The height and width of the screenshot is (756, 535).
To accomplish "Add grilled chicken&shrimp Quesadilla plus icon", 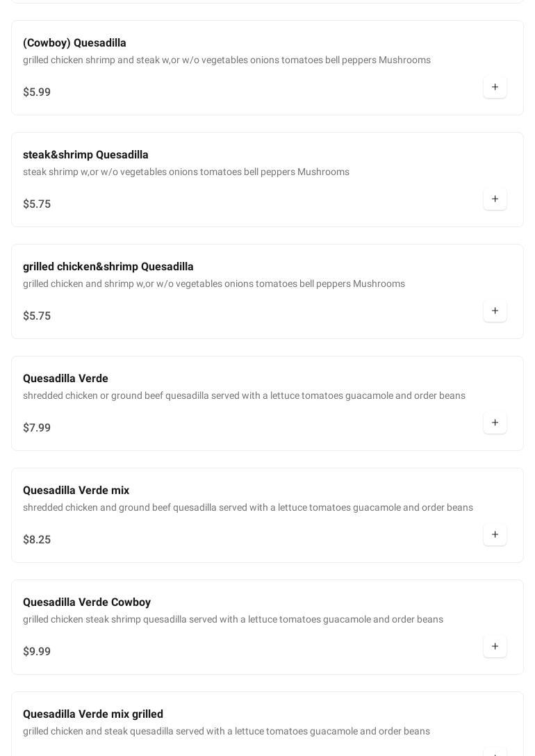I will pos(495,311).
